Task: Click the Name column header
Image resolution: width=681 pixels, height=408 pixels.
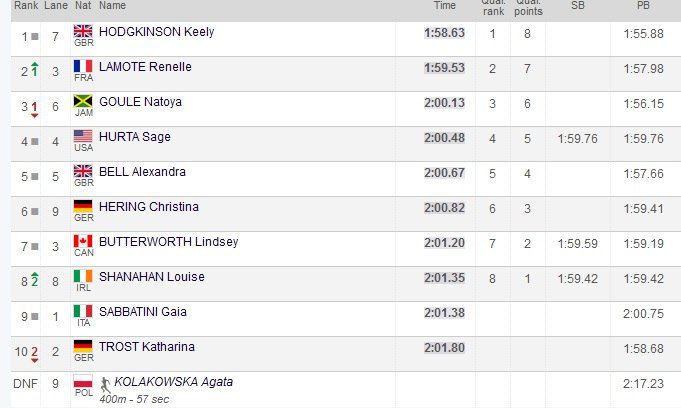Action: click(113, 6)
